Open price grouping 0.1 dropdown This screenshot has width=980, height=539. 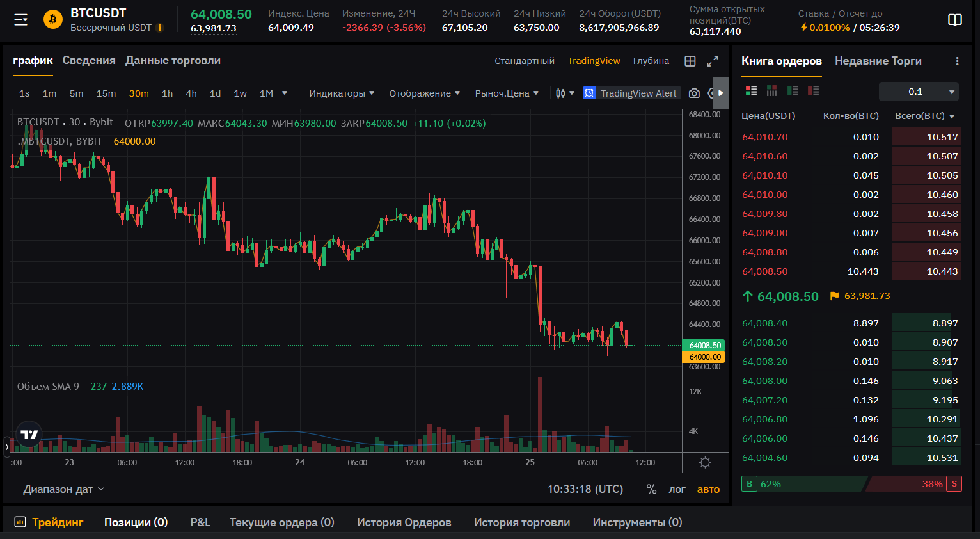coord(919,92)
